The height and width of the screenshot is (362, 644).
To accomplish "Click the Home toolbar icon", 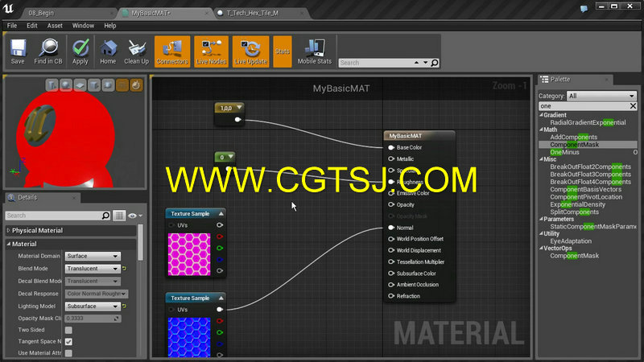I will [x=108, y=51].
